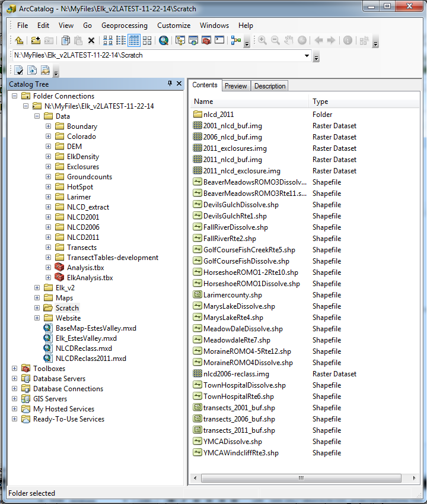Expand the Boundary folder node

click(49, 126)
